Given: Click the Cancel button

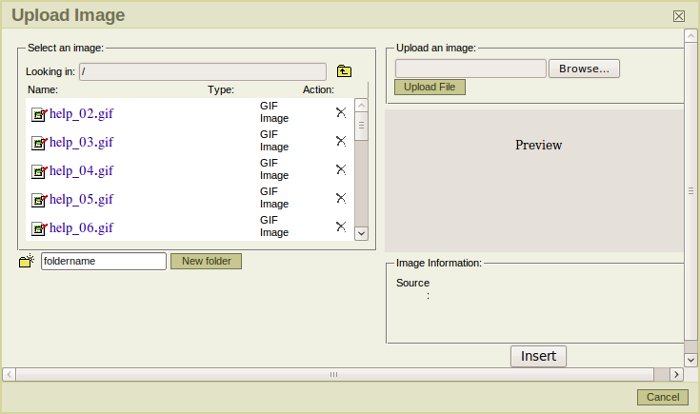Looking at the screenshot, I should pos(662,397).
